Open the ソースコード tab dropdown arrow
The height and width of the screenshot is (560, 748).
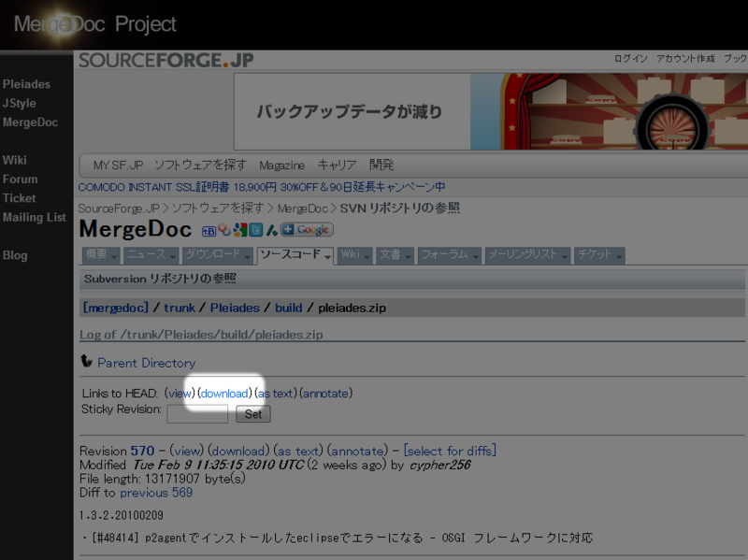point(328,258)
